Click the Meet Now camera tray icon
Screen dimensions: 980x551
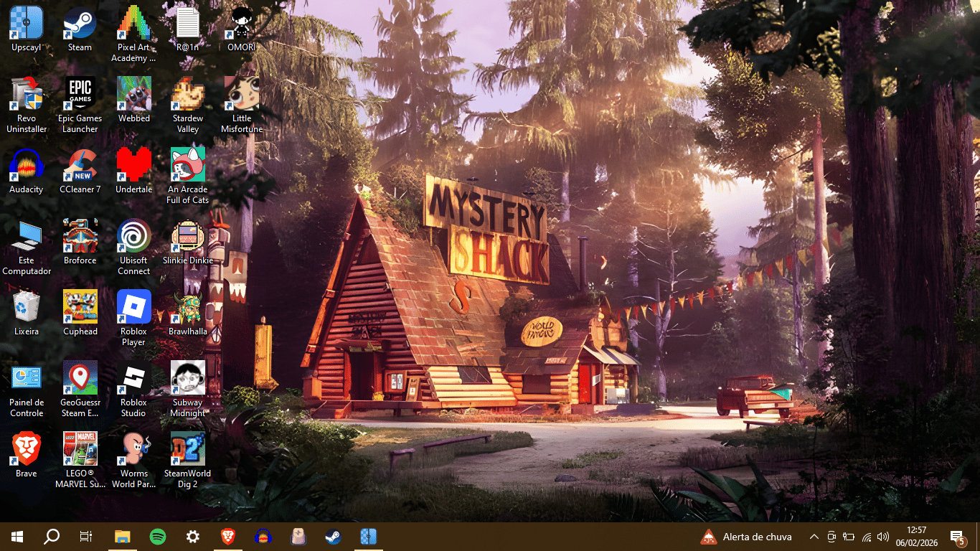point(831,537)
